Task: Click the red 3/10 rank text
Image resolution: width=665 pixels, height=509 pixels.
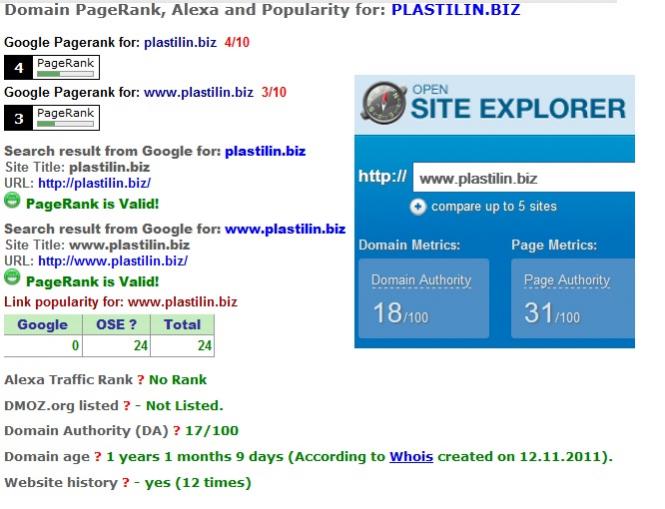Action: click(x=274, y=92)
